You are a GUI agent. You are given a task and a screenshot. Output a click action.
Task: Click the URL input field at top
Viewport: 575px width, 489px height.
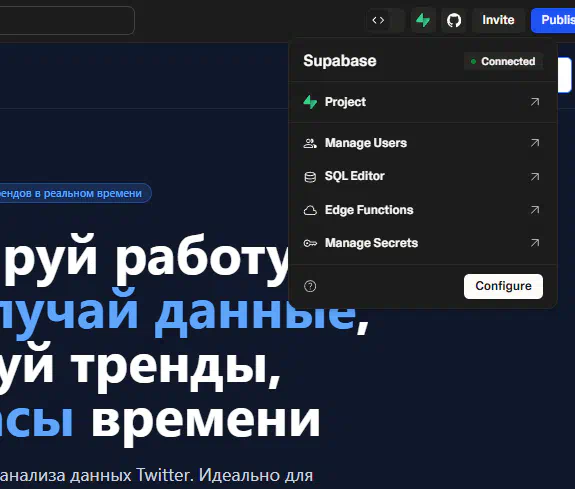click(67, 20)
